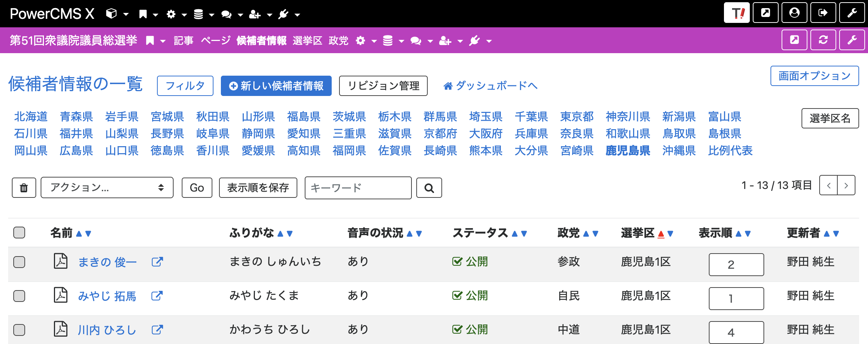Open the trash/delete icon above the list
868x344 pixels.
pos(24,188)
